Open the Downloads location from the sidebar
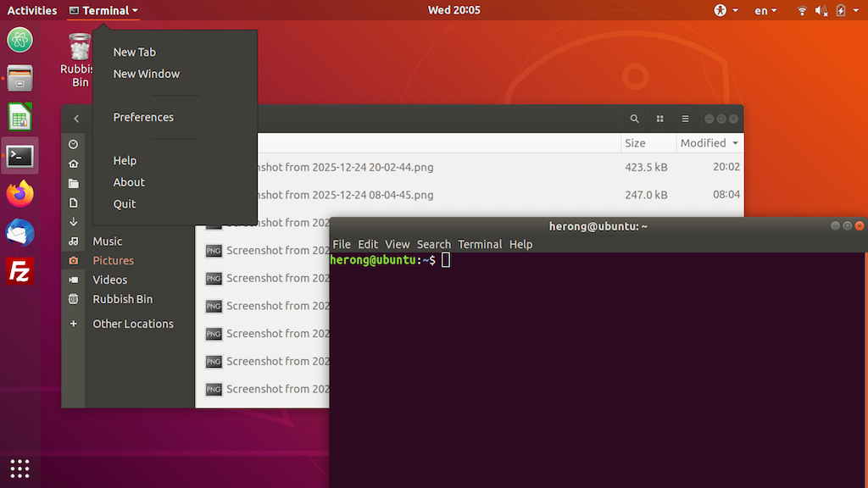The image size is (868, 488). click(x=73, y=220)
